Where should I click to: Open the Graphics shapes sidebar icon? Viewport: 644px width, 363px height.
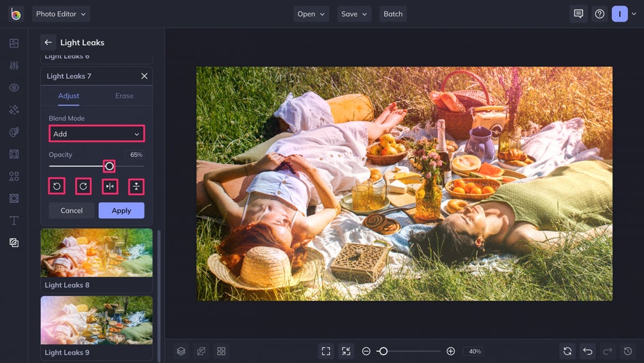click(14, 176)
